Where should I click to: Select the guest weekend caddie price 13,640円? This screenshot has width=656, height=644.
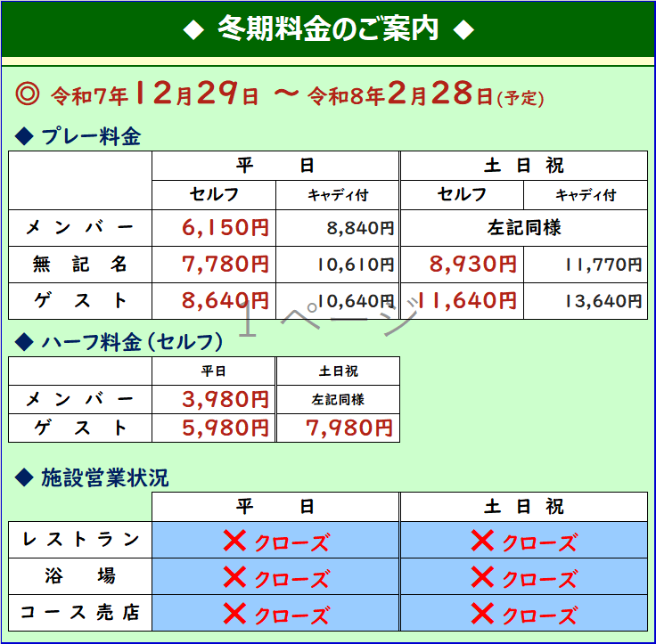[x=603, y=301]
